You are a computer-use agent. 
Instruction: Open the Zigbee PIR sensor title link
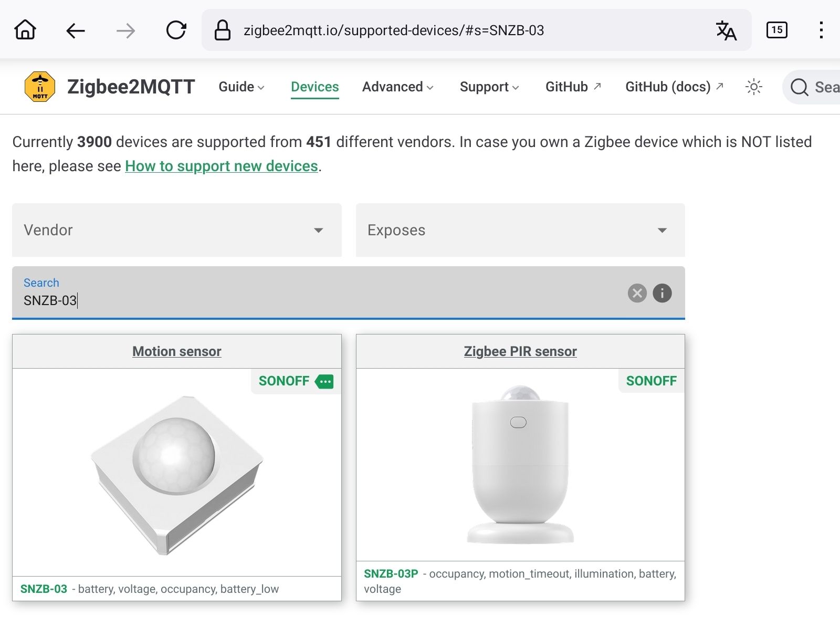point(520,351)
